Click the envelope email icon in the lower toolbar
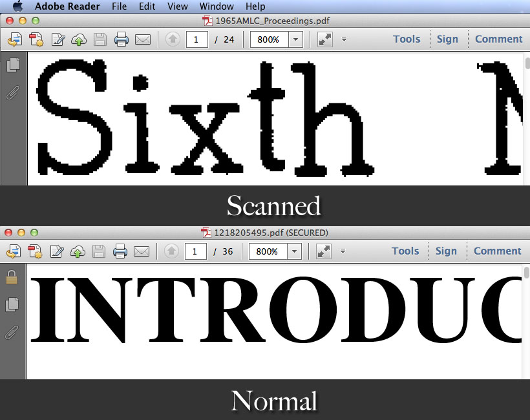530x420 pixels. click(142, 252)
